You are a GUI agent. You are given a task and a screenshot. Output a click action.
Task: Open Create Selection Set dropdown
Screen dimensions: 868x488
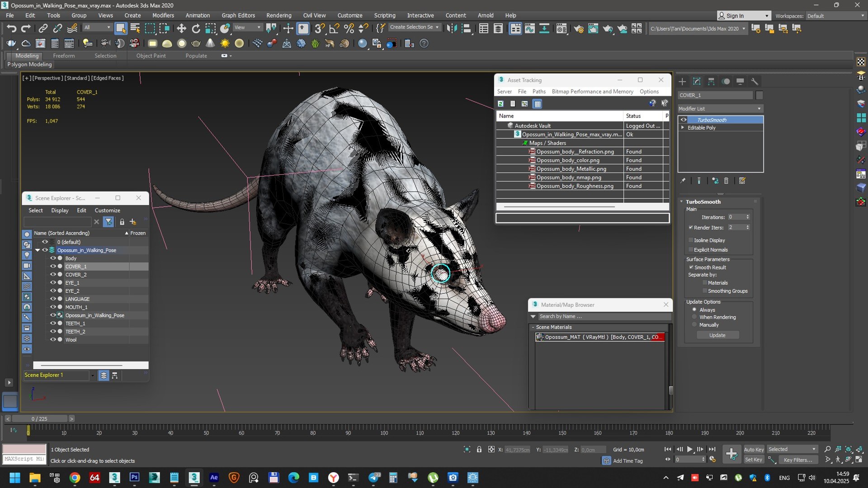click(414, 27)
